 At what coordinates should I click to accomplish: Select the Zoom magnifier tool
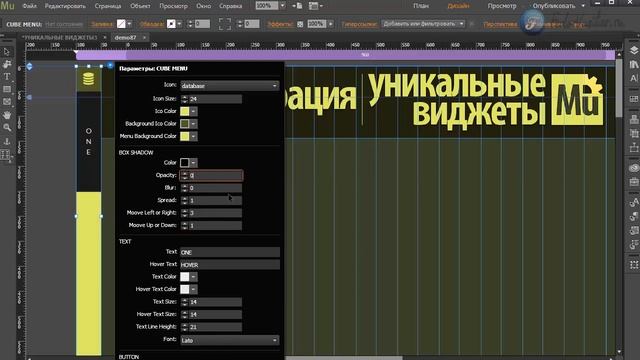(x=7, y=128)
